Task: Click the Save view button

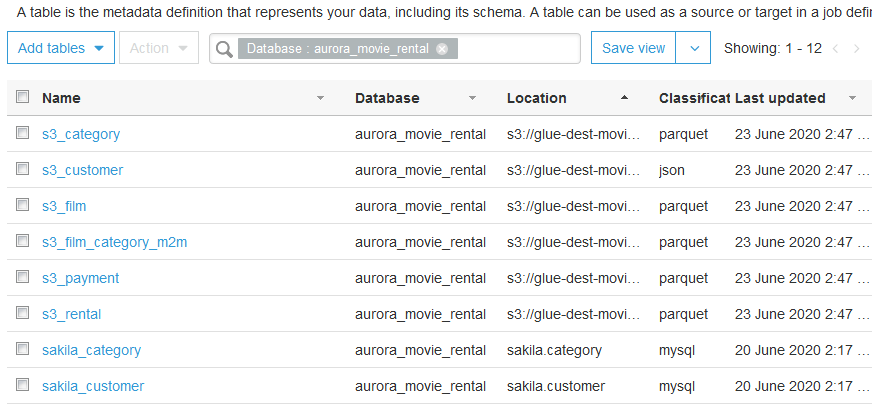Action: 633,48
